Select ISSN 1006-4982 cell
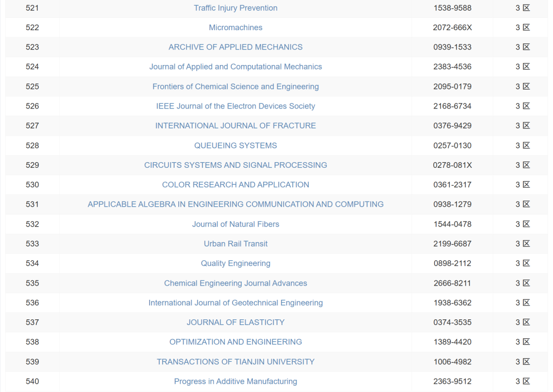Viewport: 553px width, 392px height. coord(453,362)
